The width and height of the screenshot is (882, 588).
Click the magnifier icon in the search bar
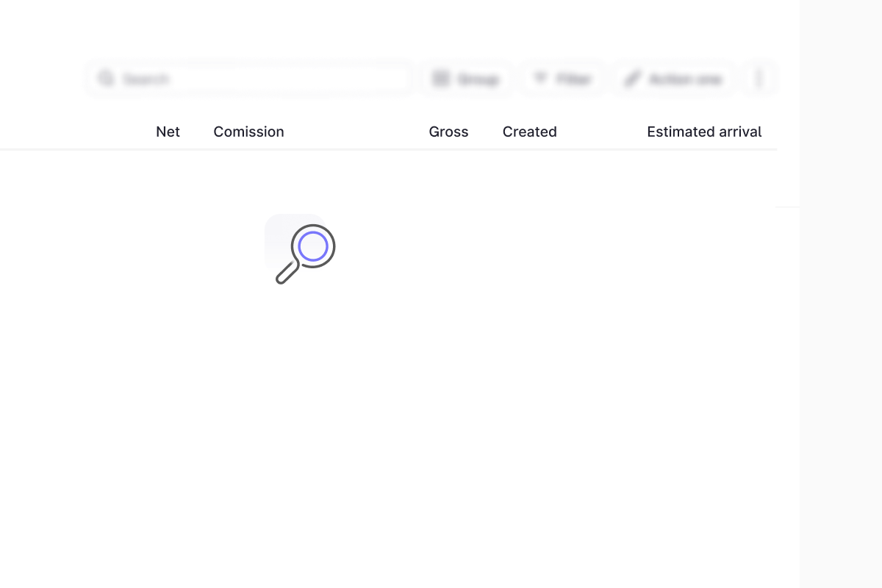107,79
